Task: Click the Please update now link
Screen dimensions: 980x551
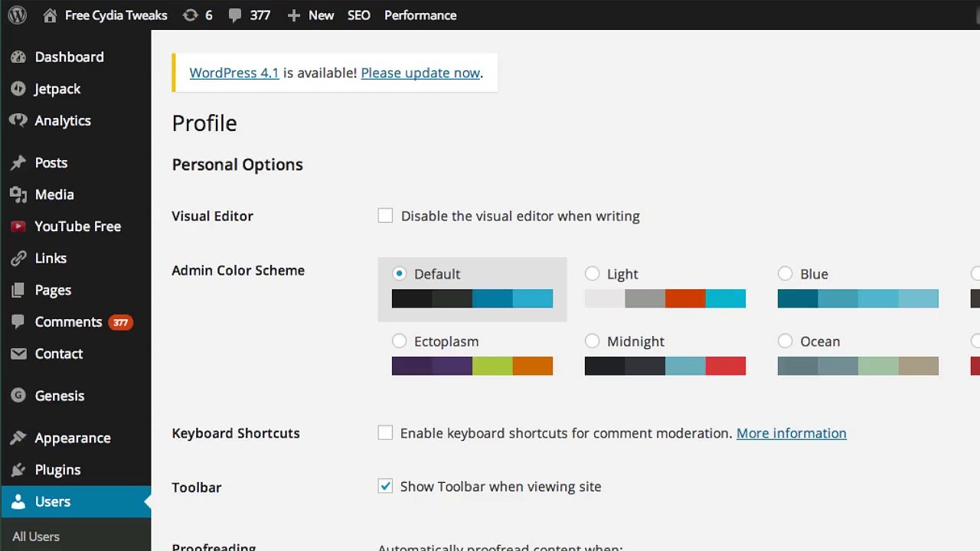Action: pos(420,73)
